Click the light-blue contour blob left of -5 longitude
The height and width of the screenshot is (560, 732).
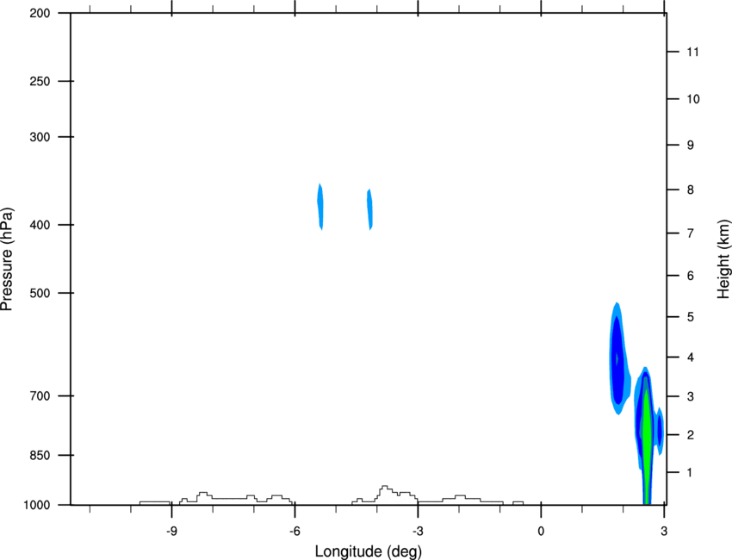[x=320, y=207]
